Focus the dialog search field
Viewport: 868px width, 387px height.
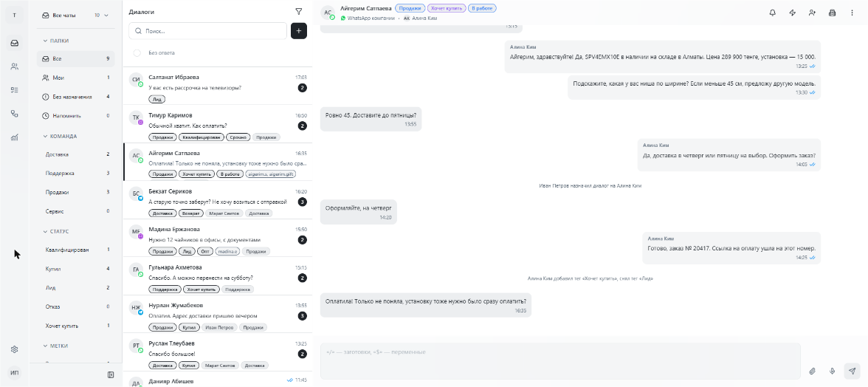click(x=207, y=31)
